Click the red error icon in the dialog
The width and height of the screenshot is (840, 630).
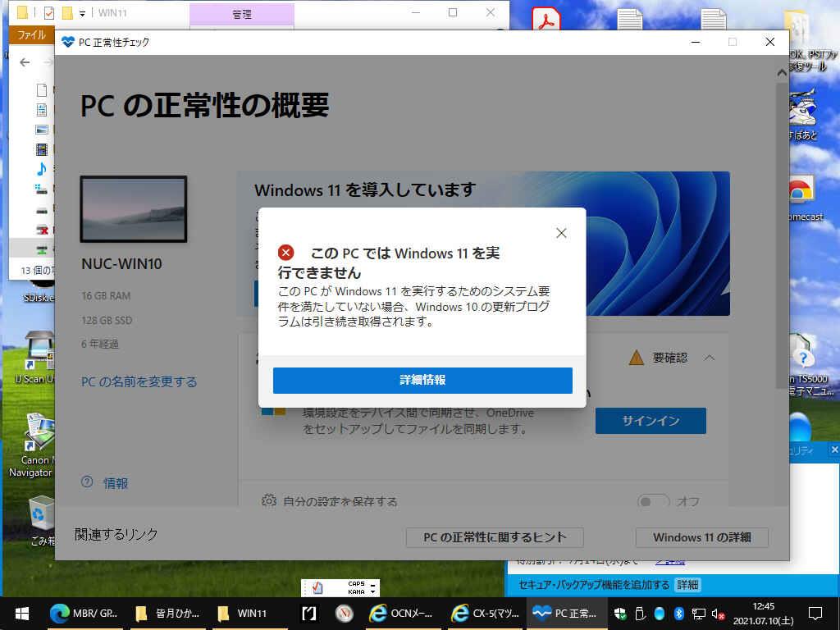pyautogui.click(x=285, y=253)
